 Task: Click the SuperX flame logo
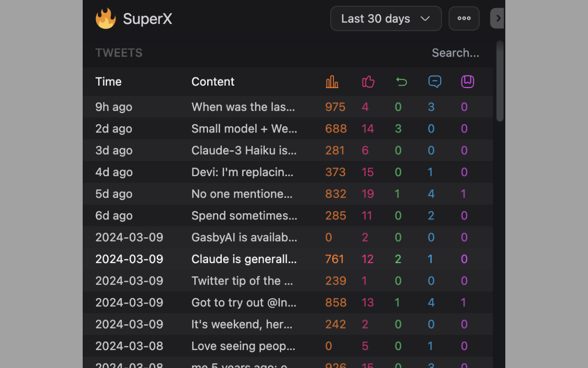pos(106,18)
